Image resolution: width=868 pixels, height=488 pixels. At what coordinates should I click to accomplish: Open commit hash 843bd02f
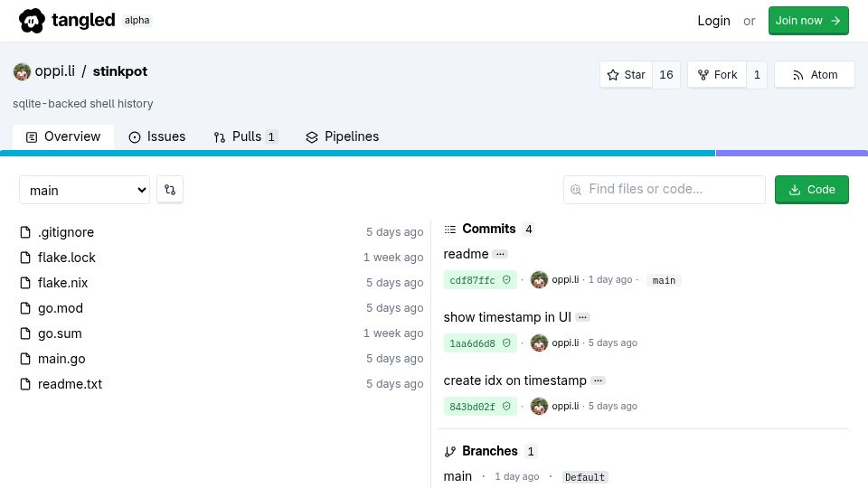click(x=472, y=406)
